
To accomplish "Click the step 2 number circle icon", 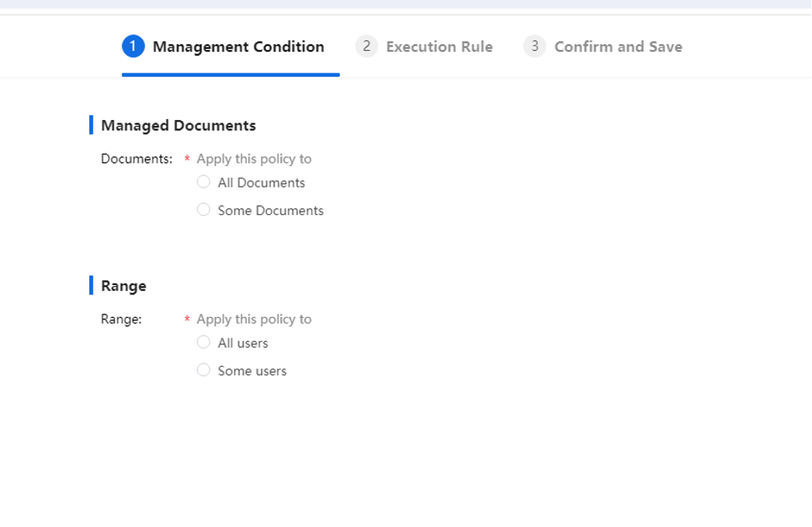I will [367, 46].
